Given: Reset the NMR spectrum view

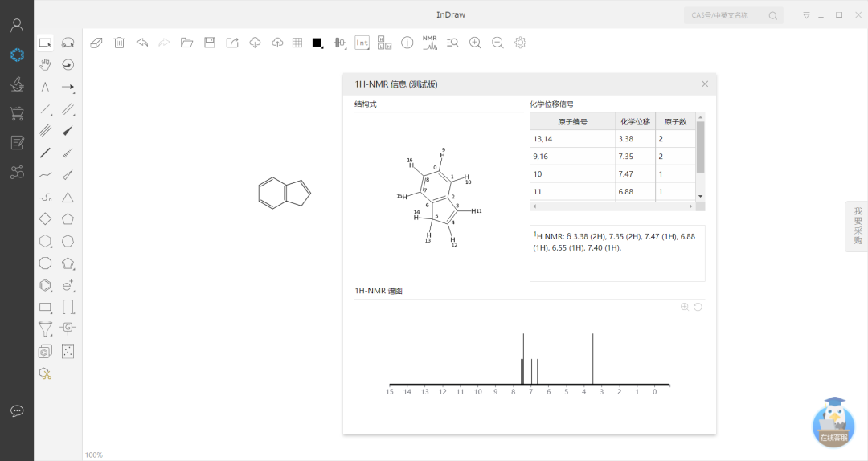Looking at the screenshot, I should pyautogui.click(x=698, y=307).
